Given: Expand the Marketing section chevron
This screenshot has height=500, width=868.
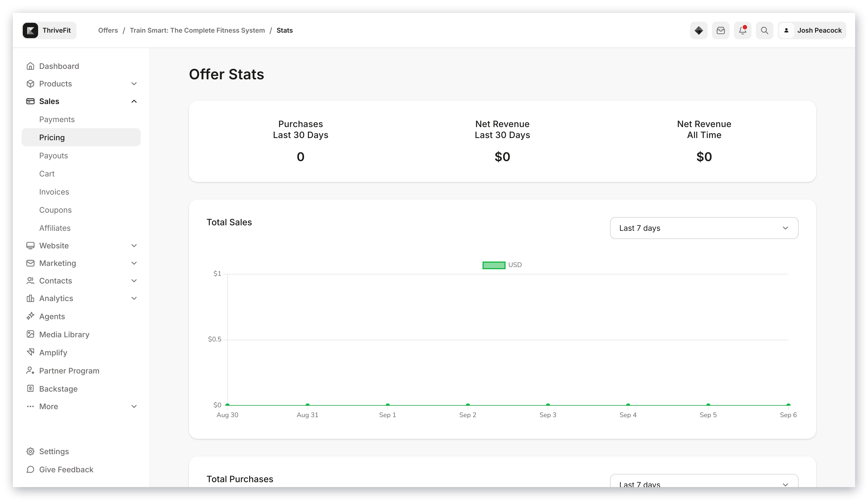Looking at the screenshot, I should [x=134, y=263].
